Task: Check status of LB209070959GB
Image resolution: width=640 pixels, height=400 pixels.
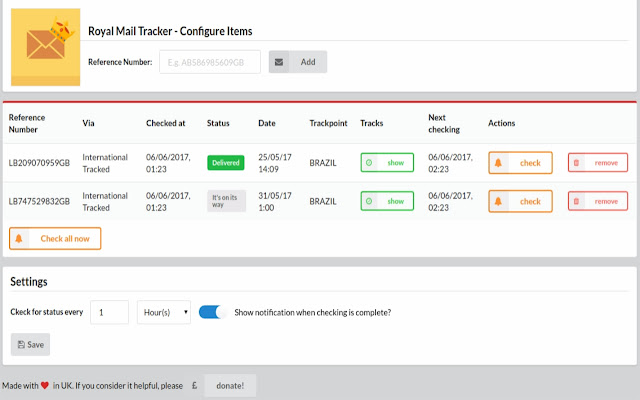Action: pyautogui.click(x=520, y=162)
